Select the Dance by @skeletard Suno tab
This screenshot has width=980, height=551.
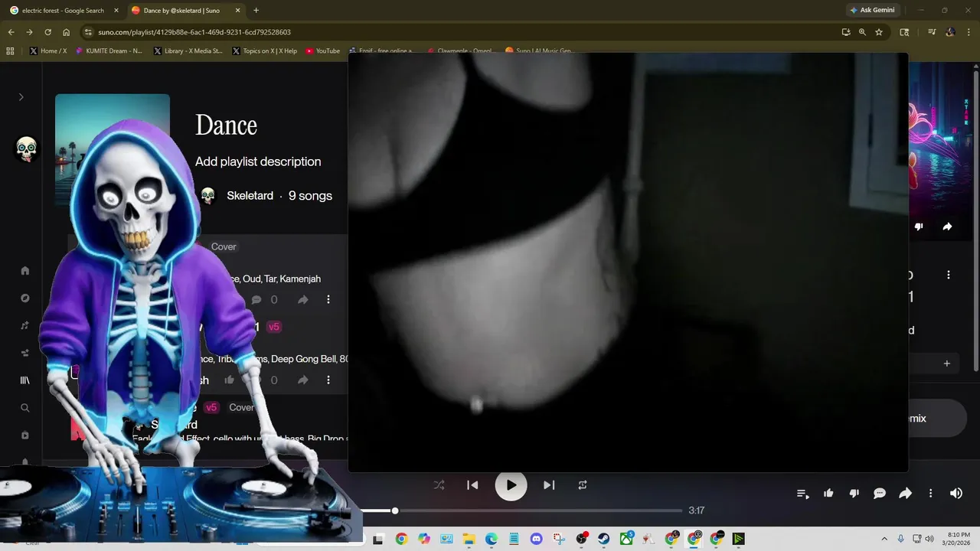[x=185, y=11]
